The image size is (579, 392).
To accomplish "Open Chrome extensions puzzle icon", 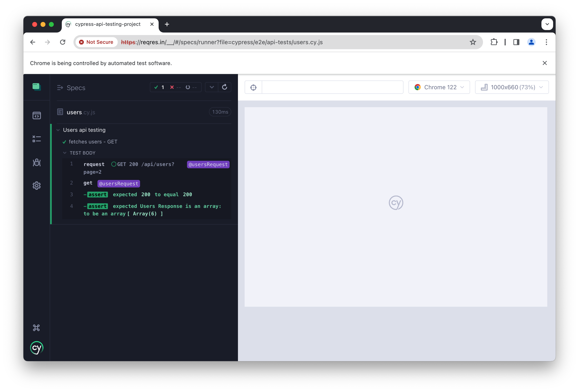I will (x=494, y=42).
